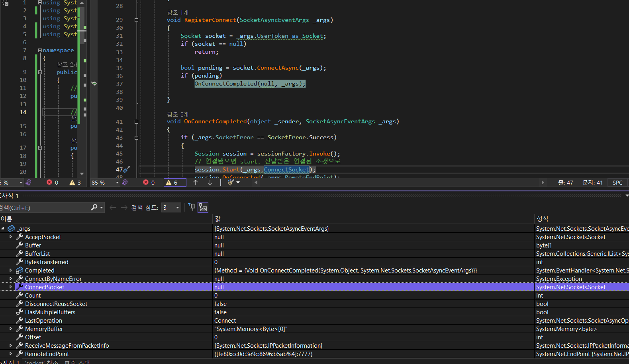The height and width of the screenshot is (364, 629).
Task: Go to next issue down arrow
Action: pyautogui.click(x=210, y=182)
